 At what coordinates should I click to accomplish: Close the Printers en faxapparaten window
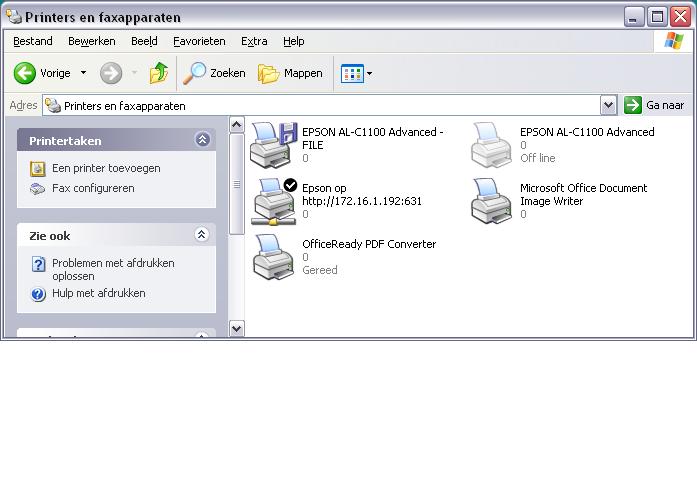point(681,17)
